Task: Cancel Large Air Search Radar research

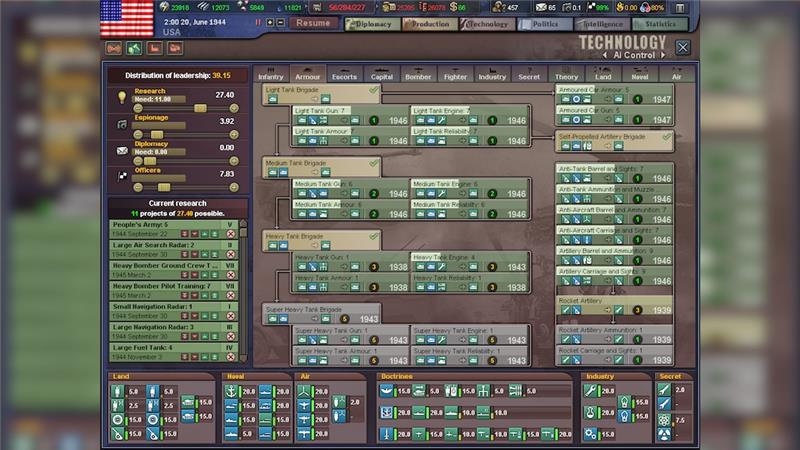Action: pyautogui.click(x=231, y=254)
